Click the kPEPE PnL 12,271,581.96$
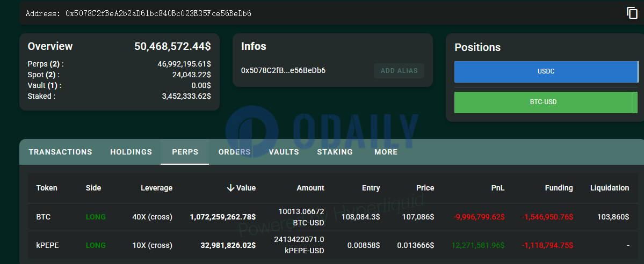 478,246
